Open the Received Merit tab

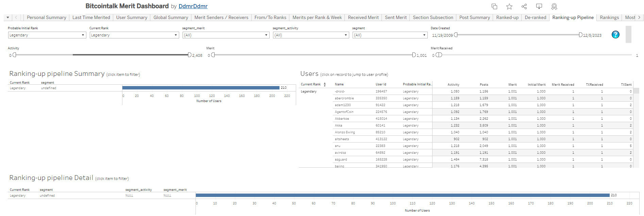coord(363,17)
